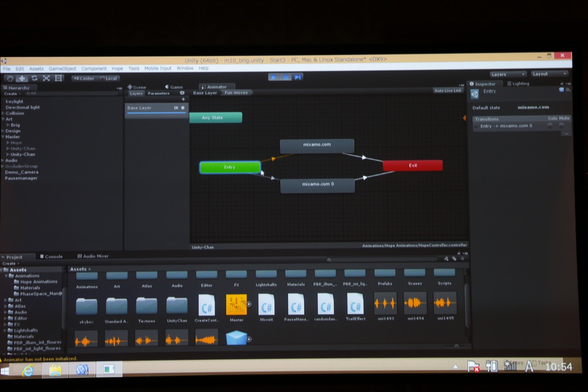Image resolution: width=588 pixels, height=392 pixels.
Task: Open the Standard A... folder asset
Action: tap(117, 310)
